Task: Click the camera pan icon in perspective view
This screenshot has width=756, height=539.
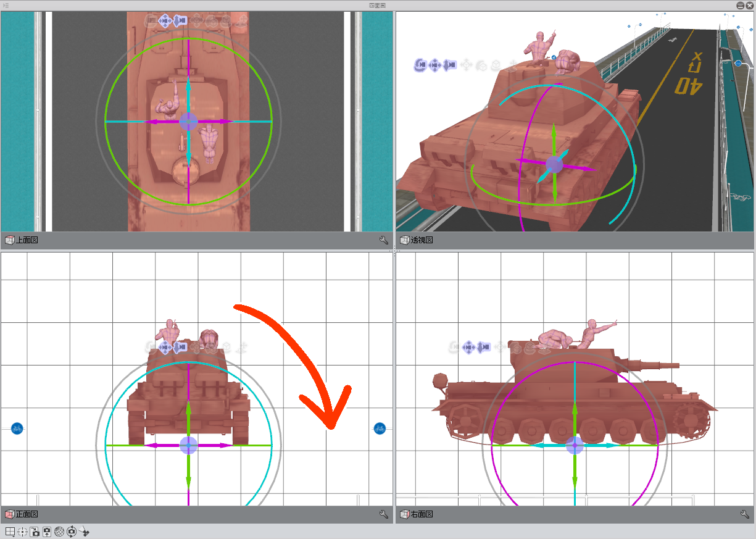Action: pos(435,64)
